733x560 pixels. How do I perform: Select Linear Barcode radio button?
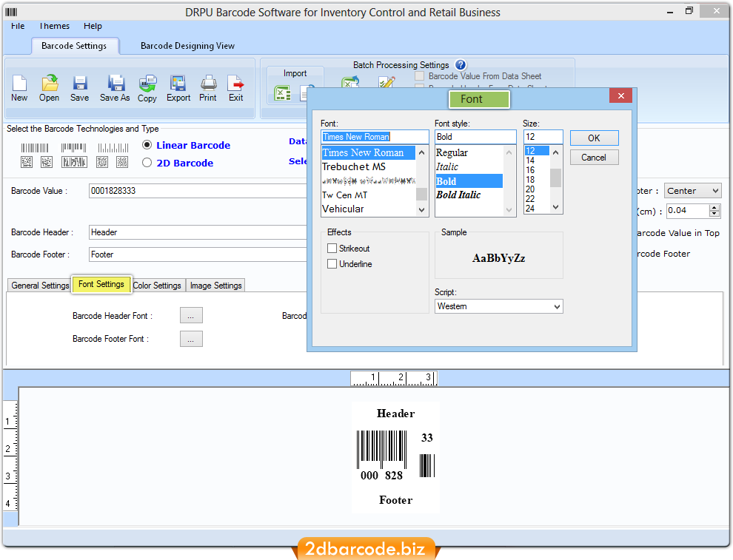pyautogui.click(x=147, y=145)
